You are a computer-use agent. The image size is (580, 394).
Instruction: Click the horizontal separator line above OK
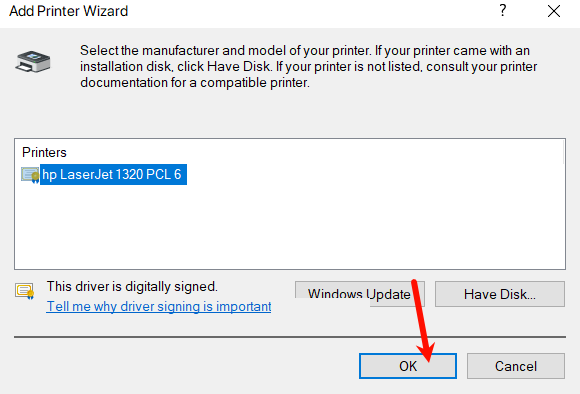coord(290,337)
